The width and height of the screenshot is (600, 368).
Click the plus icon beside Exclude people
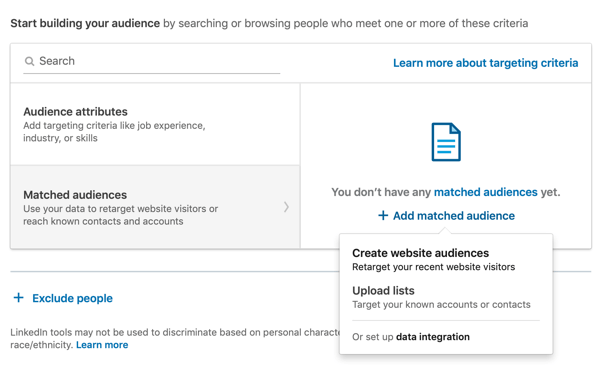point(19,298)
